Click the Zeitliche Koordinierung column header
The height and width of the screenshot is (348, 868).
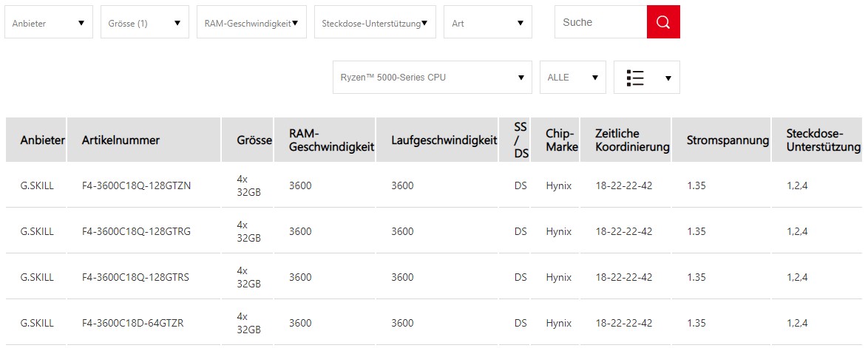click(x=631, y=140)
